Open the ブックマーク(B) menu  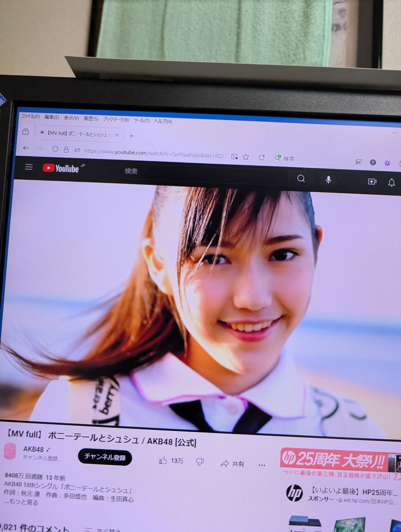point(116,119)
